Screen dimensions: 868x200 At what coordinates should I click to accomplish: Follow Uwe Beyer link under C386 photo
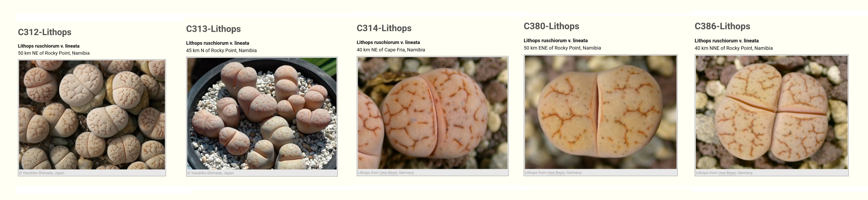[x=727, y=173]
